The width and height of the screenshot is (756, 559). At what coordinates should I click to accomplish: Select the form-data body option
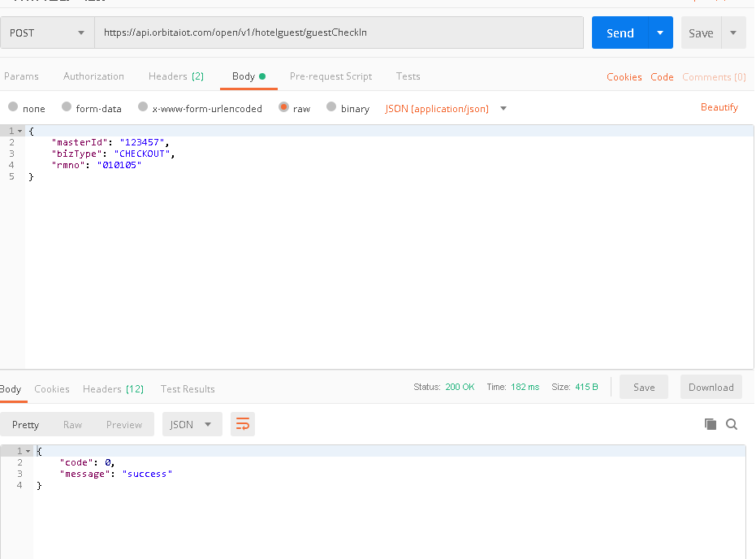click(x=67, y=107)
